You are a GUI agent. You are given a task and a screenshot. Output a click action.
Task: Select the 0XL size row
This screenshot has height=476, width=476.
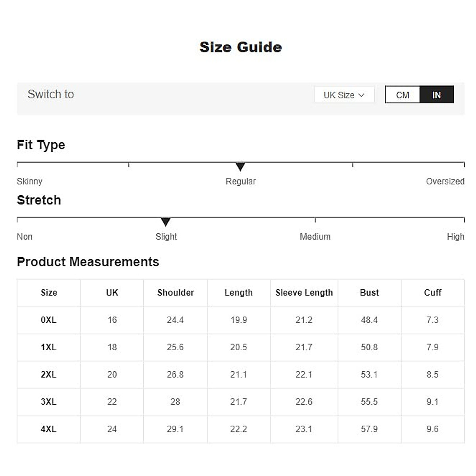point(48,320)
